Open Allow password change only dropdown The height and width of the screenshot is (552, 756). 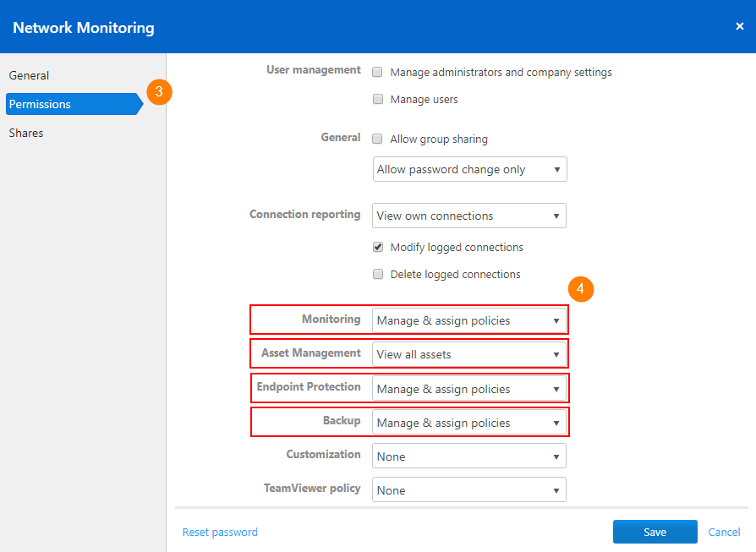[x=469, y=169]
